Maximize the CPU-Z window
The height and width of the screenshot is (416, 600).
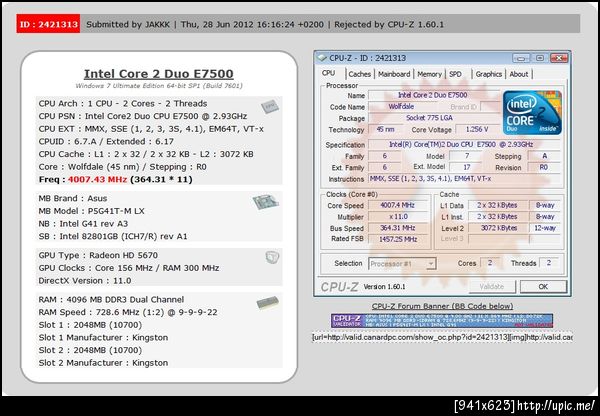(540, 58)
